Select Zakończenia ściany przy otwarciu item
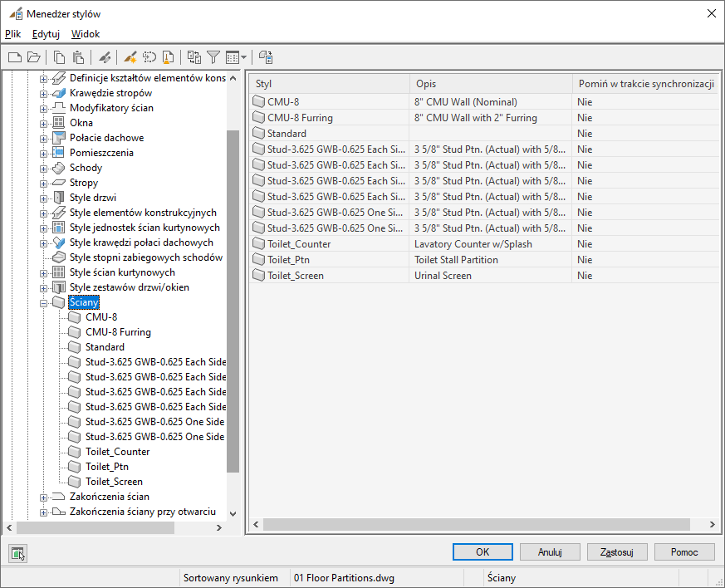725x588 pixels. click(x=142, y=512)
